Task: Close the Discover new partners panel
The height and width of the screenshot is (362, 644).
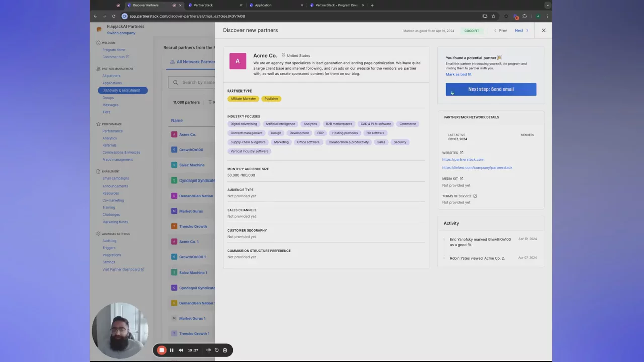Action: (543, 30)
